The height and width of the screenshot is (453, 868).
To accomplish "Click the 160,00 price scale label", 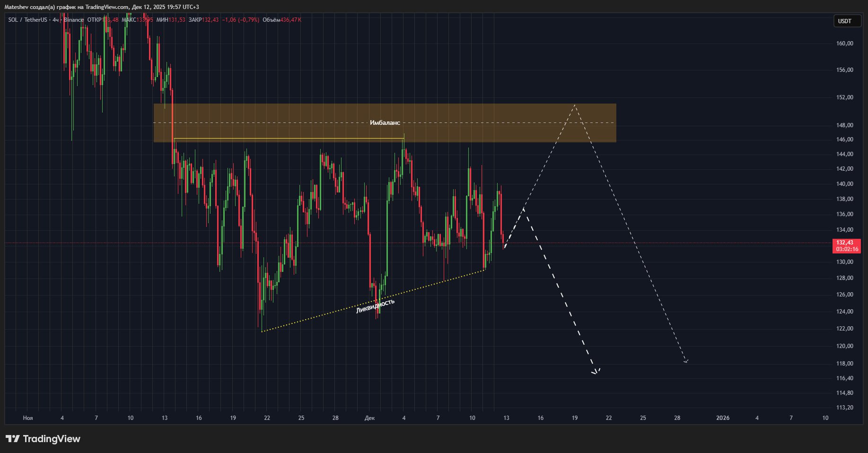I will 844,44.
